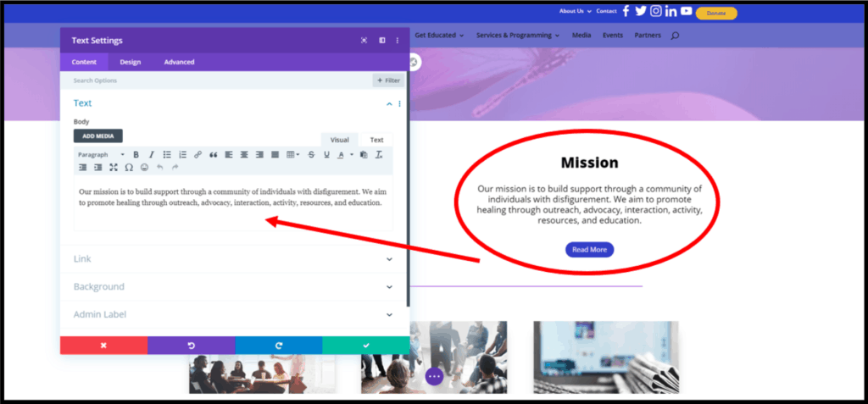
Task: Click the ADD MEDIA button
Action: [x=97, y=136]
